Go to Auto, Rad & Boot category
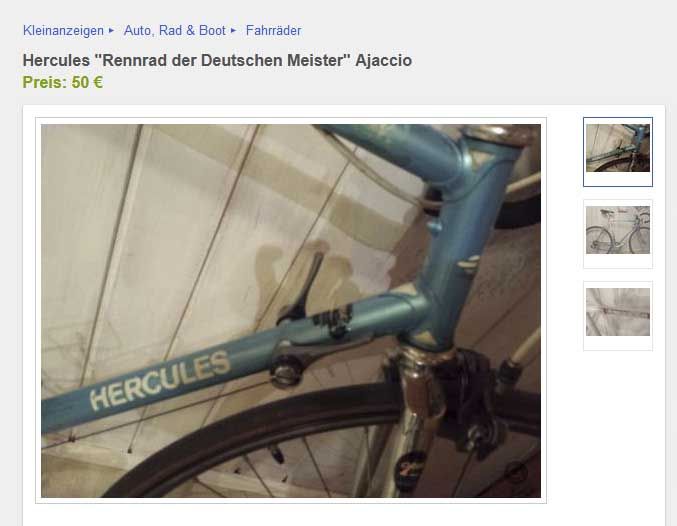Screen dimensions: 677x526 [174, 31]
